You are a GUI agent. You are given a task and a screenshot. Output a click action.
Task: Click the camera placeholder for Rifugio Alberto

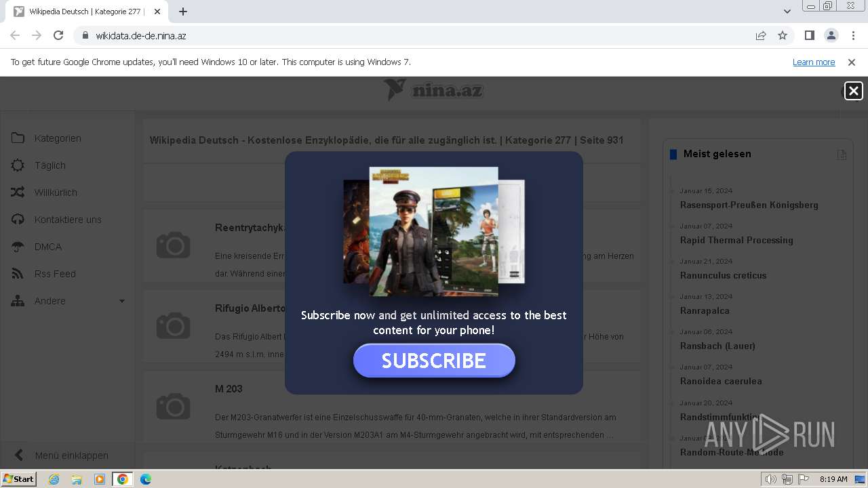pyautogui.click(x=174, y=325)
